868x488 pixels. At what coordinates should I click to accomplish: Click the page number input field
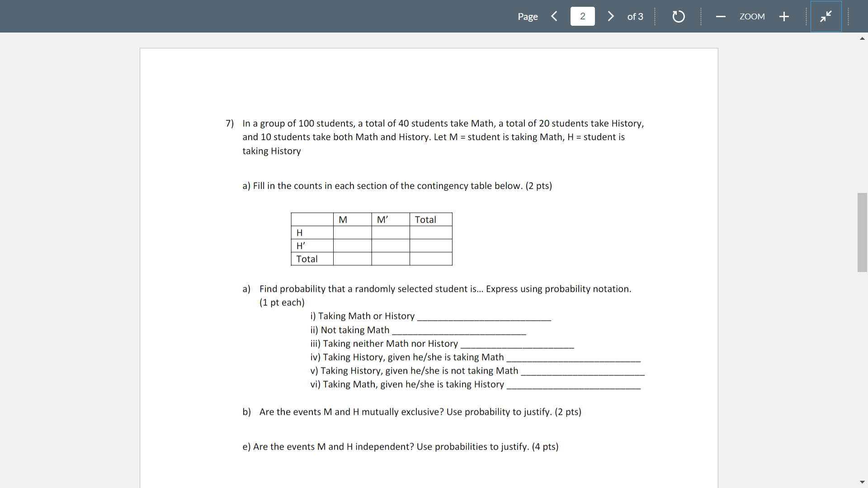[582, 16]
